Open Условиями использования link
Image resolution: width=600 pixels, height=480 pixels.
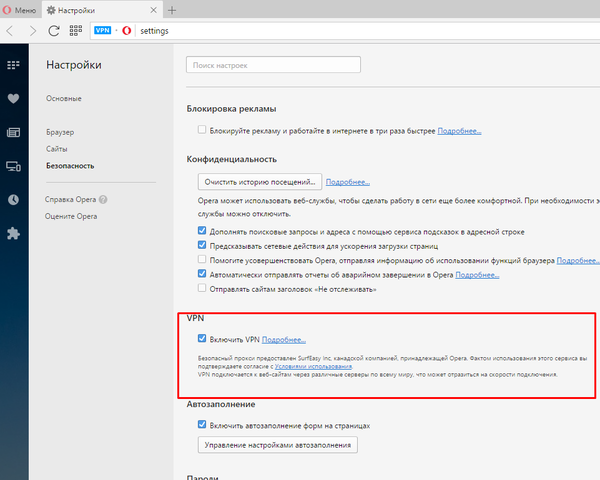(313, 366)
